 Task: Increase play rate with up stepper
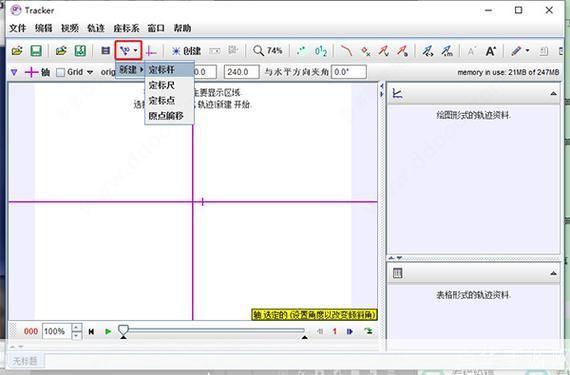[x=77, y=327]
